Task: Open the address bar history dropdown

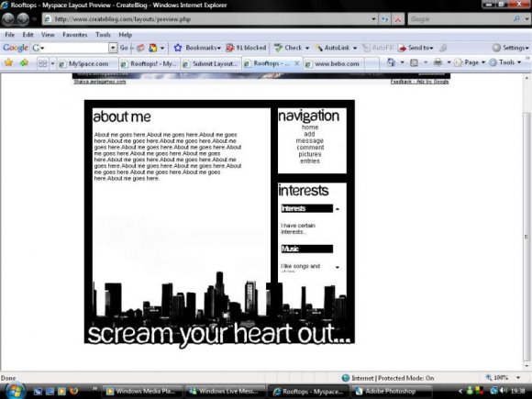Action: [373, 19]
